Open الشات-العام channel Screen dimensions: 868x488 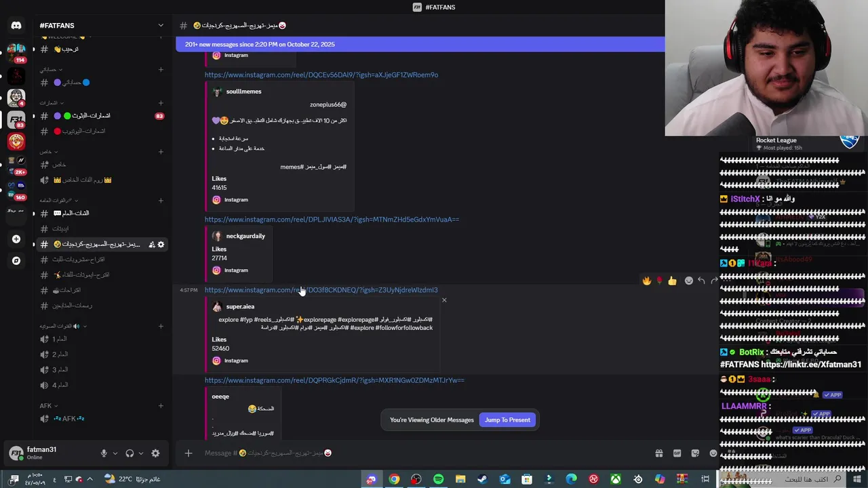(102, 213)
